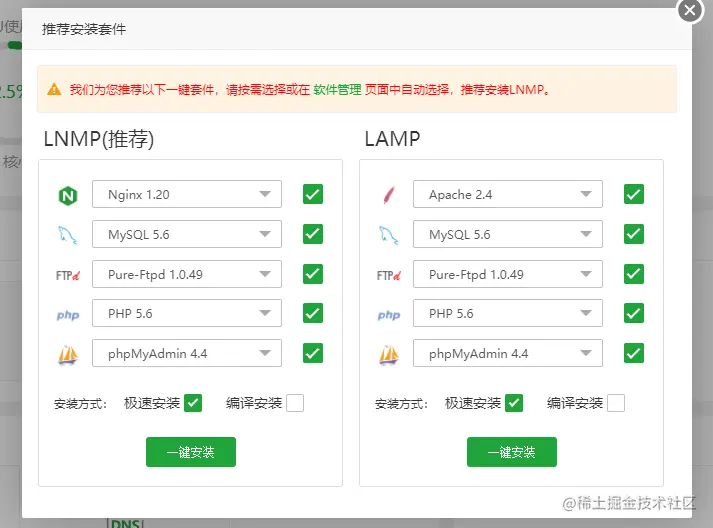This screenshot has height=528, width=713.
Task: Click the 编译安装 label in LNMP
Action: point(254,403)
